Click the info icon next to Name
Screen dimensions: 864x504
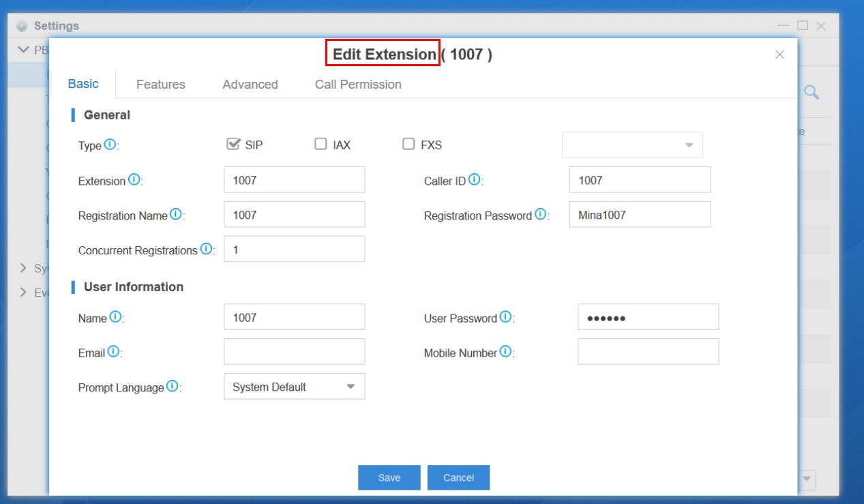click(115, 317)
